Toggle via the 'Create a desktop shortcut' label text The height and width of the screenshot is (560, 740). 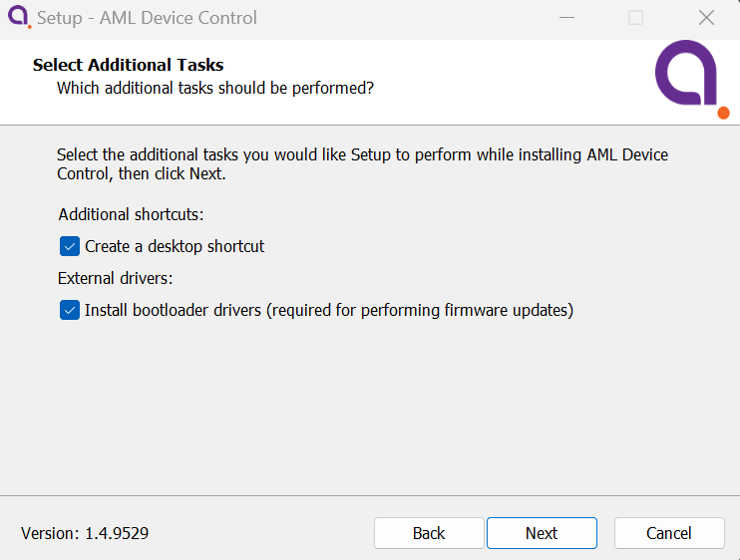(175, 246)
